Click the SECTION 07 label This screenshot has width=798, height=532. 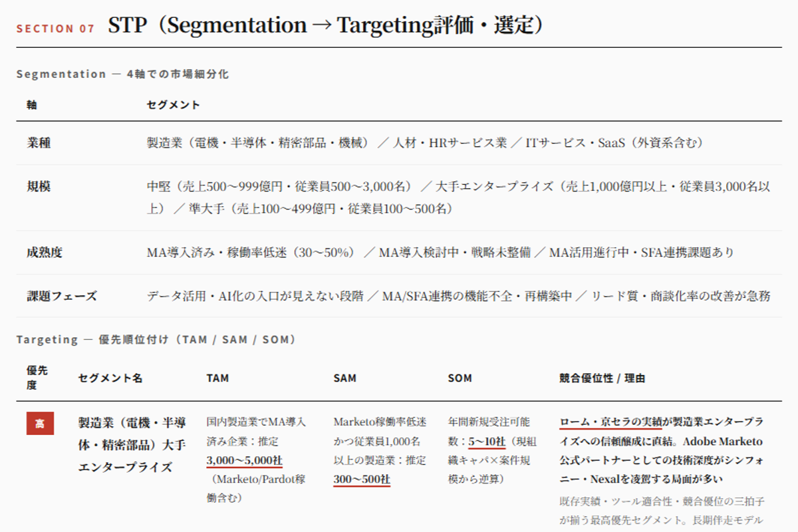55,29
